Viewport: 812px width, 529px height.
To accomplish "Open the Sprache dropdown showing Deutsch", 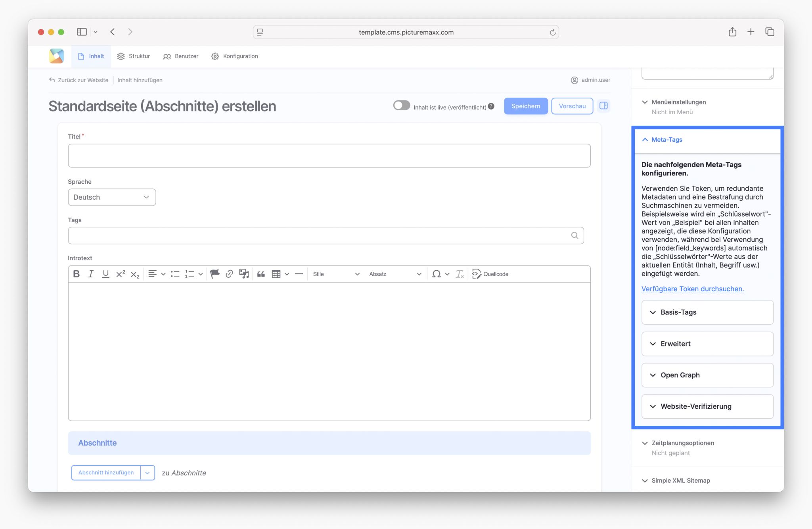I will click(x=112, y=197).
